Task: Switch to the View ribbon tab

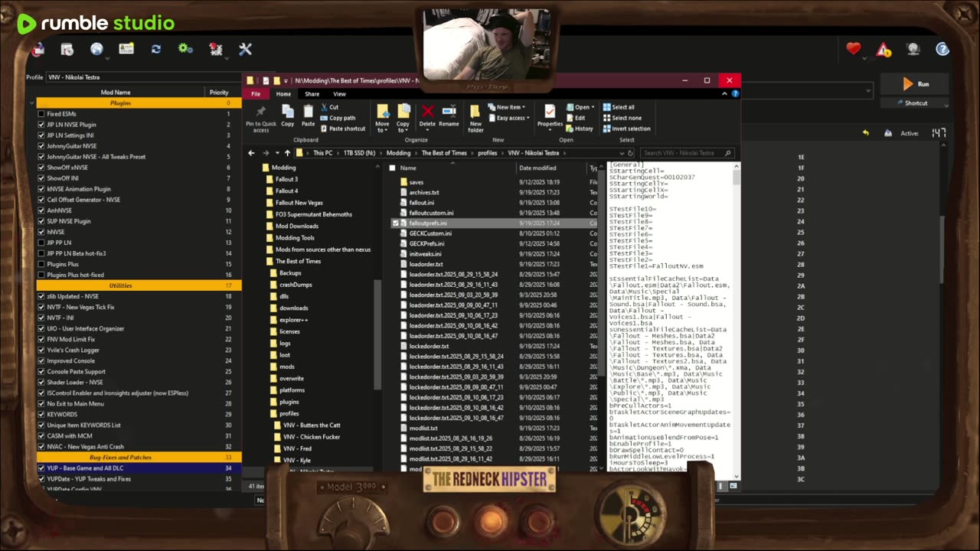Action: coord(339,94)
